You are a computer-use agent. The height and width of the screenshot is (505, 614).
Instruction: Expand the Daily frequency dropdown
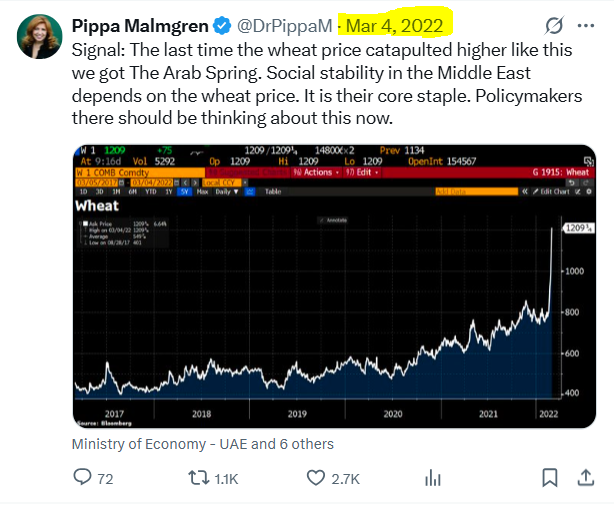point(227,192)
